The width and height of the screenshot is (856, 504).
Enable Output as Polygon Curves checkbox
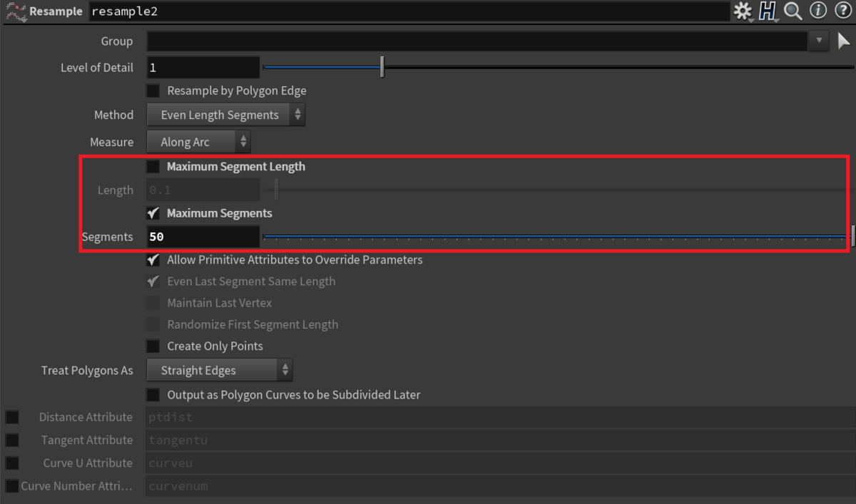(153, 394)
